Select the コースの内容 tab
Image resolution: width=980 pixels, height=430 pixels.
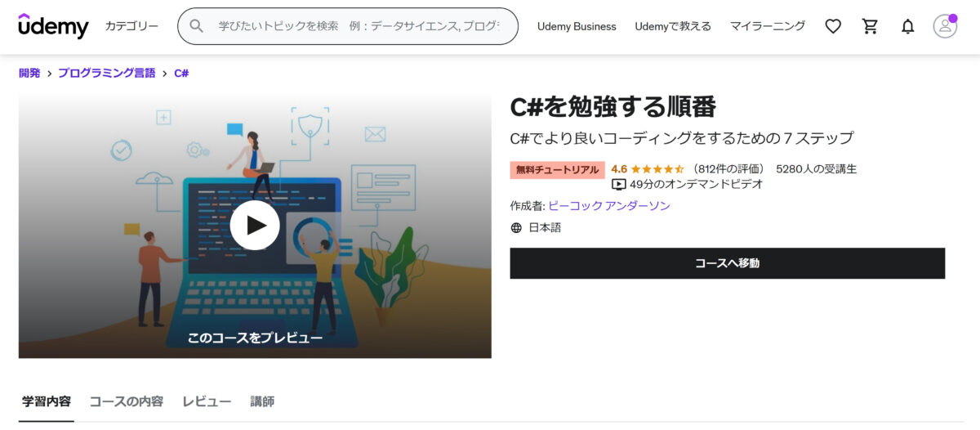(x=127, y=401)
